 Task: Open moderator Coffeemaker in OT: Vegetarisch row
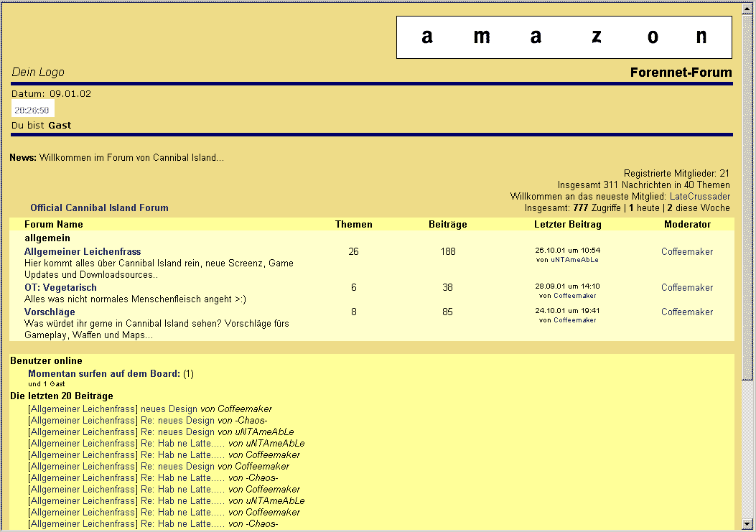(x=687, y=287)
